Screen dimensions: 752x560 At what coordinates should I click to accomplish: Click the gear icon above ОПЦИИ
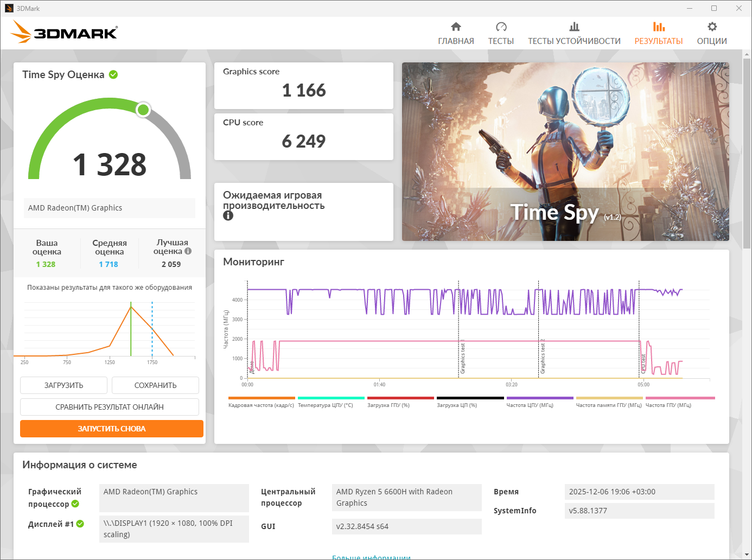(712, 27)
